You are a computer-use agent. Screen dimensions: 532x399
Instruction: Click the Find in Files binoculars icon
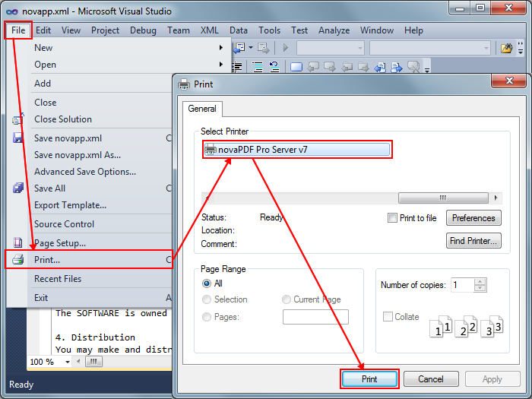click(x=506, y=48)
